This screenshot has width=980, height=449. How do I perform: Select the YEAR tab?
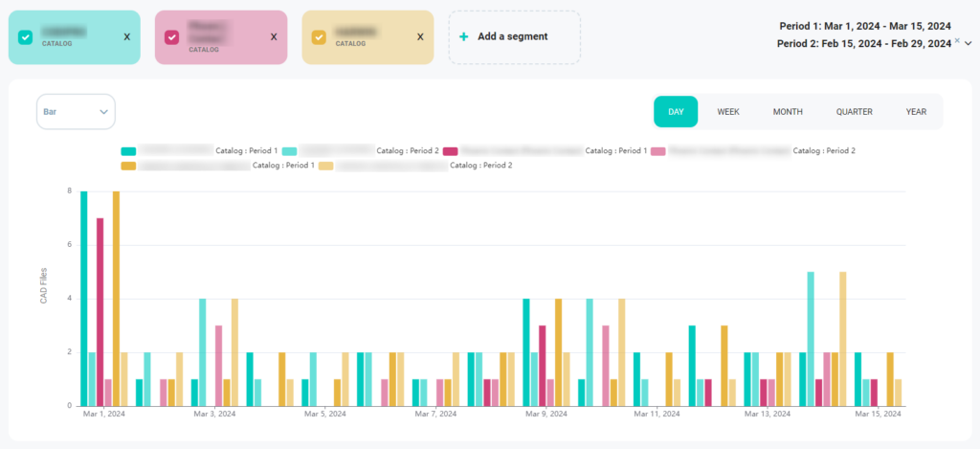point(916,112)
